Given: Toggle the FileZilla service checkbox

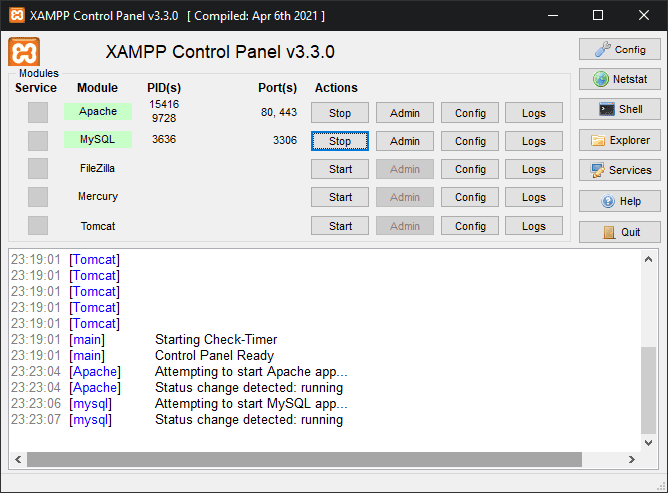Looking at the screenshot, I should click(38, 169).
